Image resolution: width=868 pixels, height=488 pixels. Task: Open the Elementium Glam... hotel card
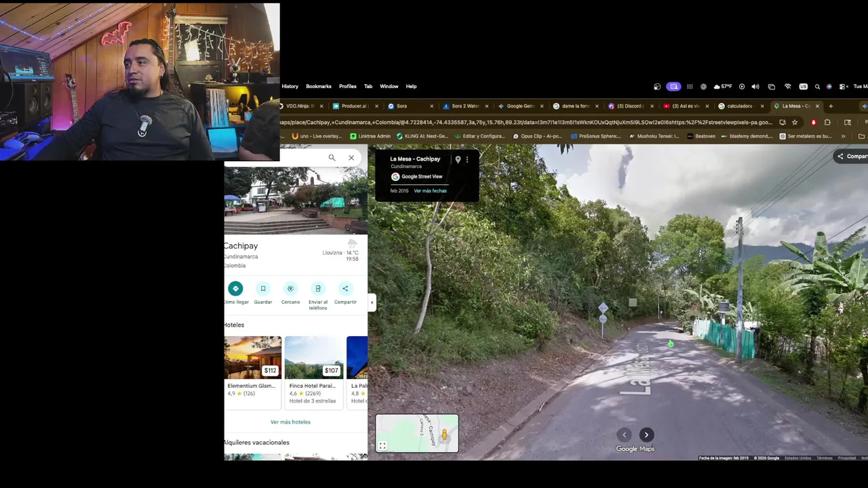(x=252, y=372)
